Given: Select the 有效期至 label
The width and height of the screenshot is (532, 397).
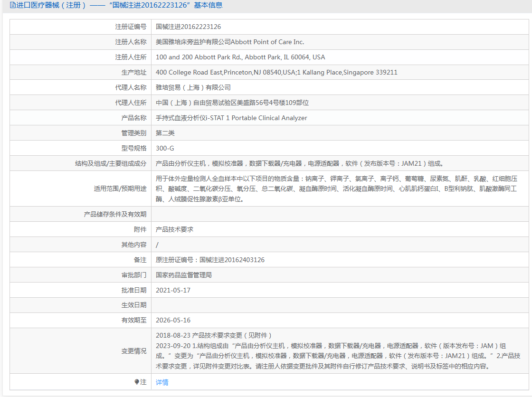Looking at the screenshot, I should (134, 321).
